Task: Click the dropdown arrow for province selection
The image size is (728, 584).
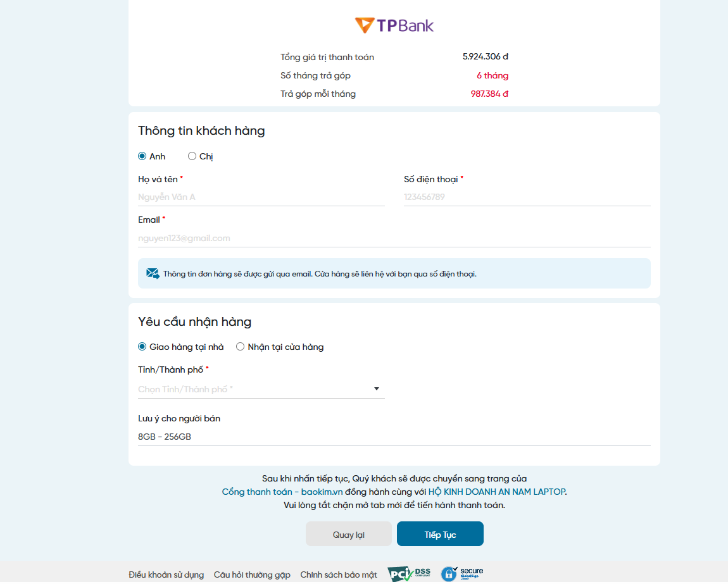Action: (377, 389)
